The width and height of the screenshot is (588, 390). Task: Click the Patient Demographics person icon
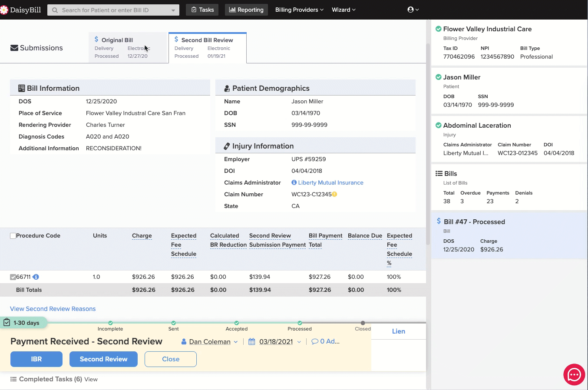click(x=227, y=89)
